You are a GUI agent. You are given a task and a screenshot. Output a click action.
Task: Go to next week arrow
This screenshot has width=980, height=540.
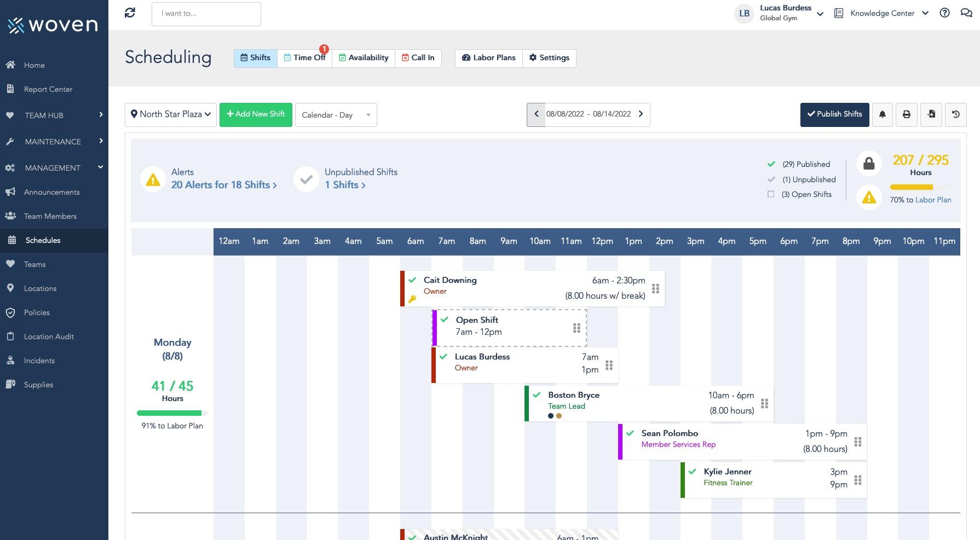(641, 114)
